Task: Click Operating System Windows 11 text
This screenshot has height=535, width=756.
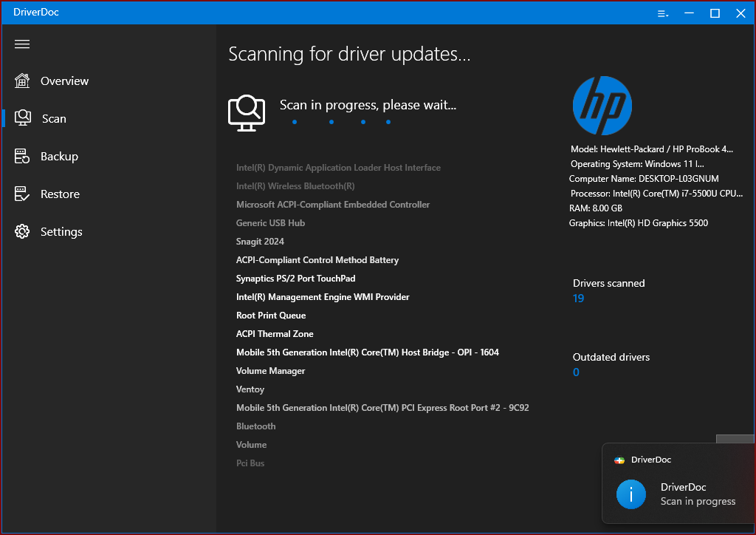Action: pyautogui.click(x=637, y=164)
